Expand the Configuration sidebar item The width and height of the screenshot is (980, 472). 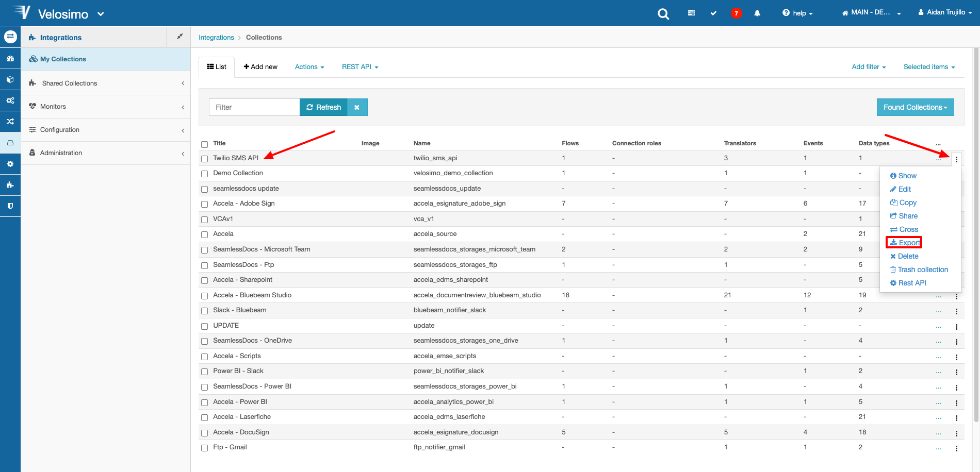106,130
